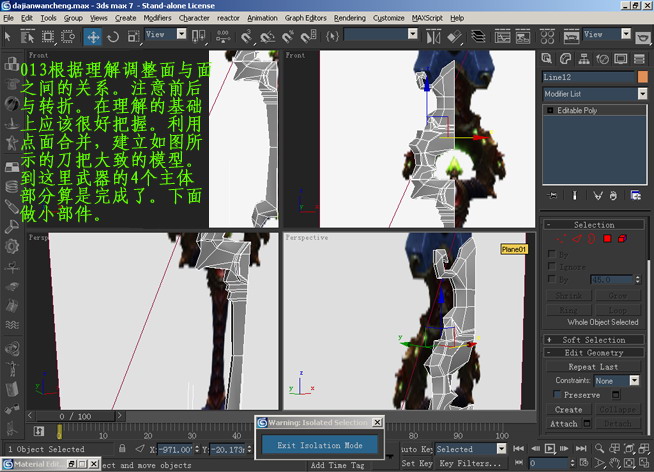Click the object color swatch beside Line12

[x=641, y=76]
